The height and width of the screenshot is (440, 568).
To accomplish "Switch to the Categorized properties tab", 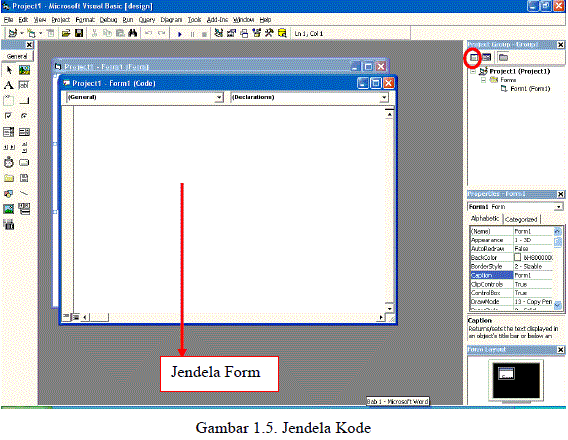I will click(521, 219).
